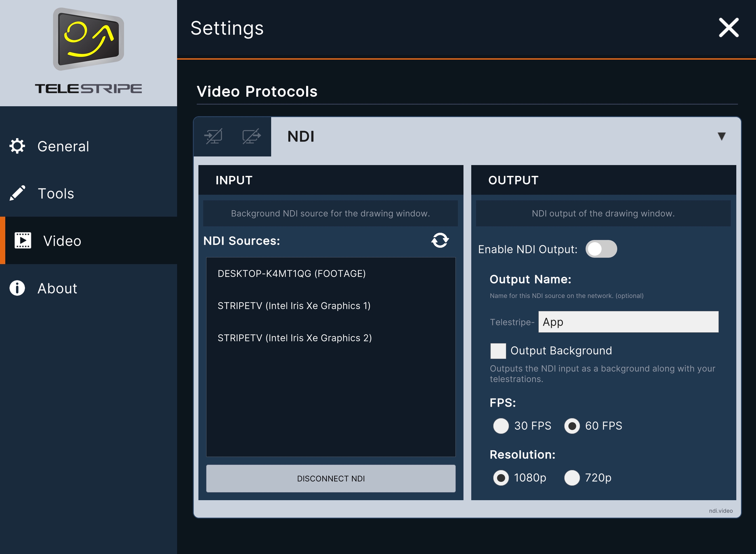Screen dimensions: 756x554
Task: Click the About info icon
Action: pos(17,288)
